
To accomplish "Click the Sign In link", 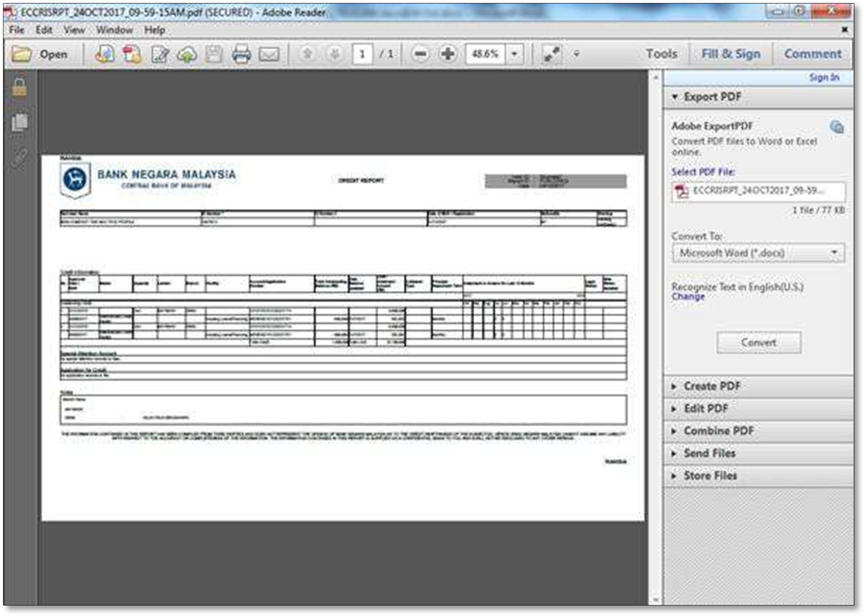I will point(824,77).
